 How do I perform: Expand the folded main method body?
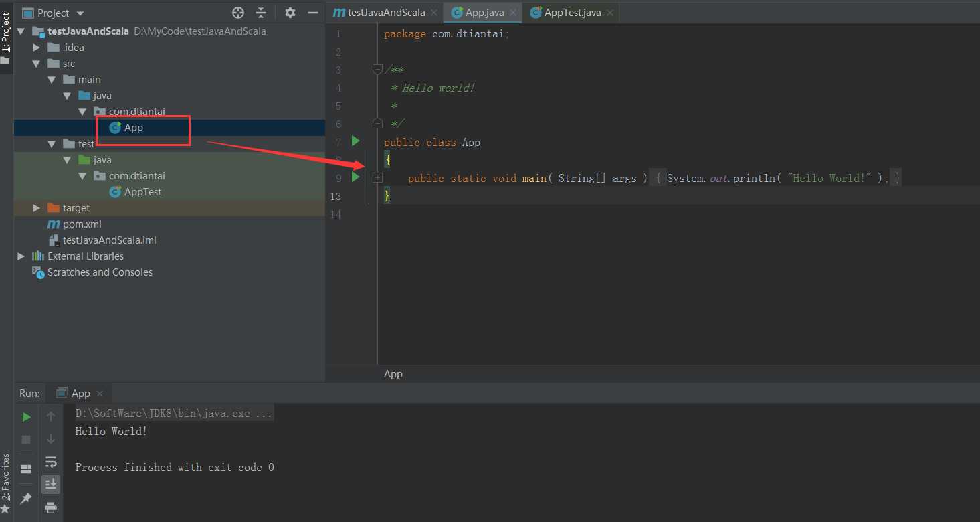(x=377, y=177)
